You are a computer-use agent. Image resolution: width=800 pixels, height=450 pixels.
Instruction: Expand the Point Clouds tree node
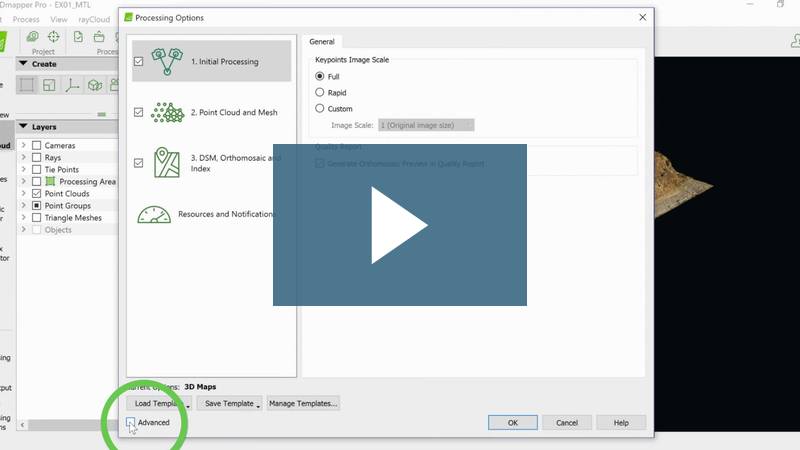(x=23, y=193)
